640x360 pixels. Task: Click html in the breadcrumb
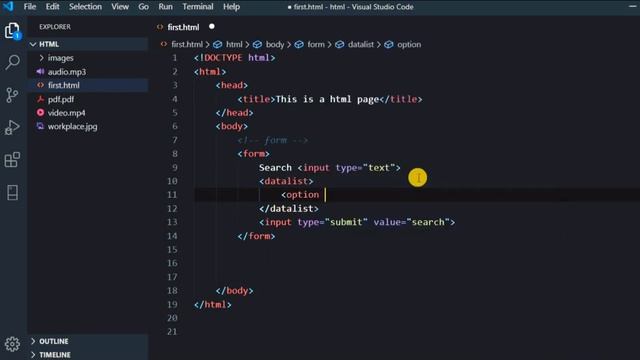pyautogui.click(x=234, y=44)
